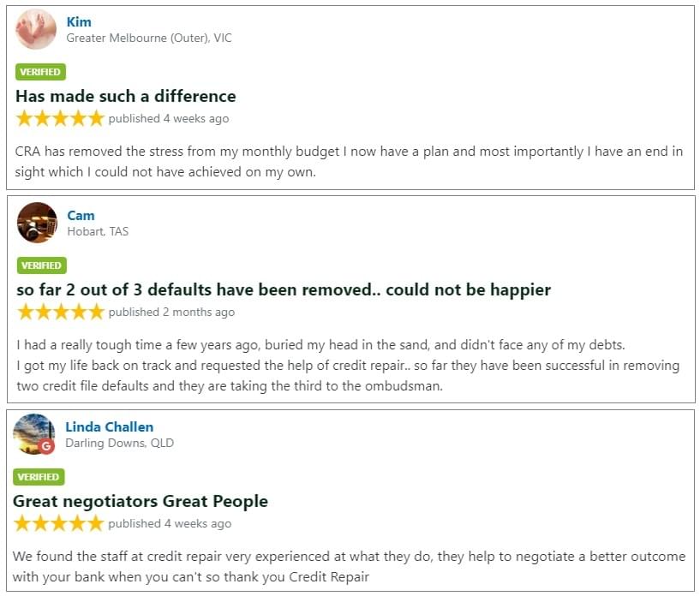The width and height of the screenshot is (700, 596).
Task: Click "published 2 months ago" on Cam's review
Action: click(x=171, y=313)
